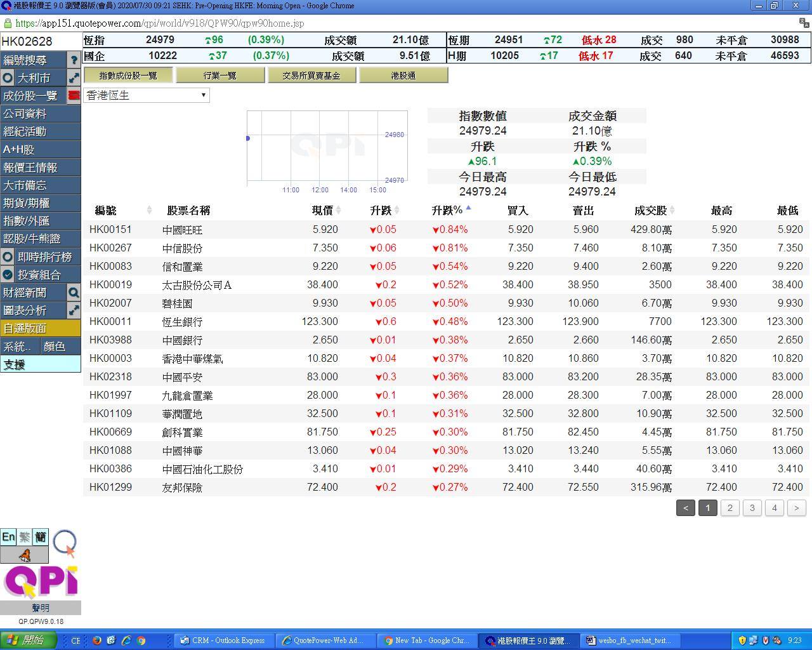Screen dimensions: 812x650
Task: Select the 指數成份股一覽 tab
Action: click(128, 75)
